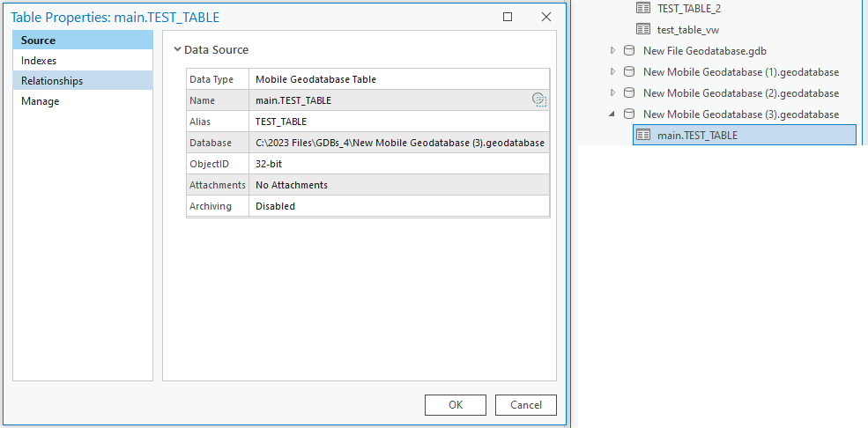Click the New Mobile Geodatabase (2) database icon
This screenshot has height=428, width=868.
(x=629, y=92)
